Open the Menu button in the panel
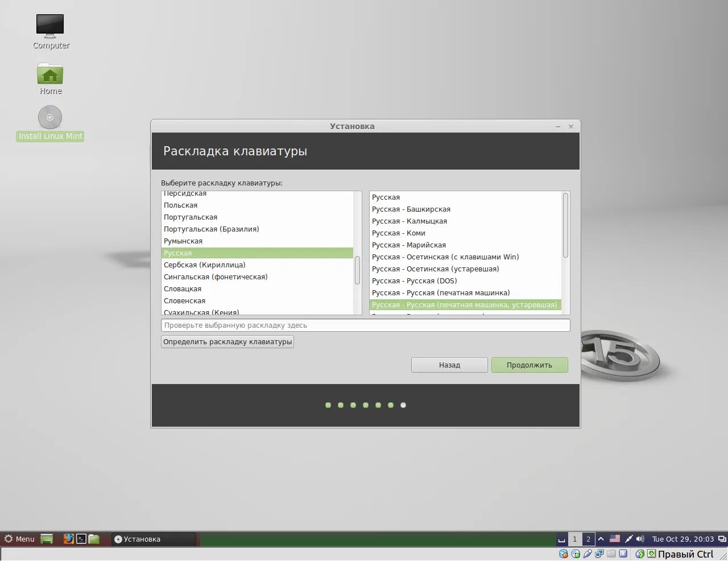 pyautogui.click(x=19, y=539)
